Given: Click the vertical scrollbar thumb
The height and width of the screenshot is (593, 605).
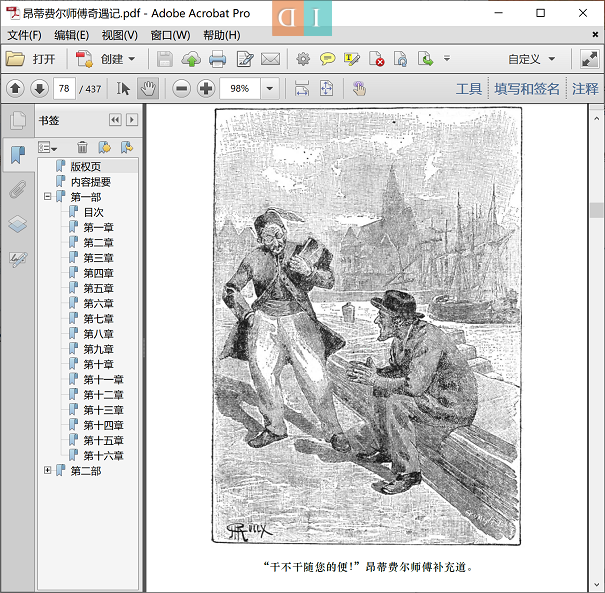Looking at the screenshot, I should point(597,210).
